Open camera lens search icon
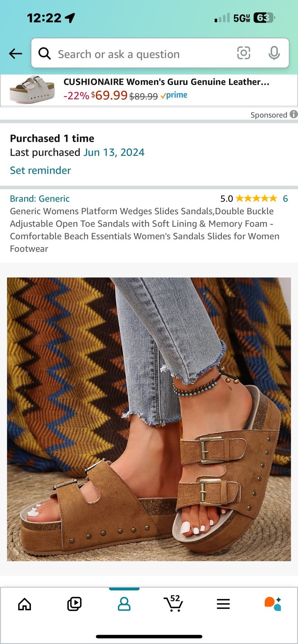The width and height of the screenshot is (298, 644). [244, 53]
